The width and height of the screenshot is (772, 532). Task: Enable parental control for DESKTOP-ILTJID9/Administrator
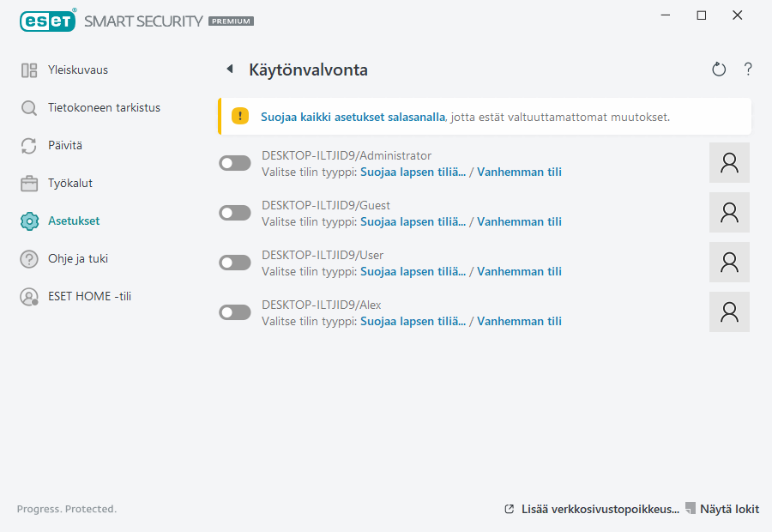click(x=234, y=162)
